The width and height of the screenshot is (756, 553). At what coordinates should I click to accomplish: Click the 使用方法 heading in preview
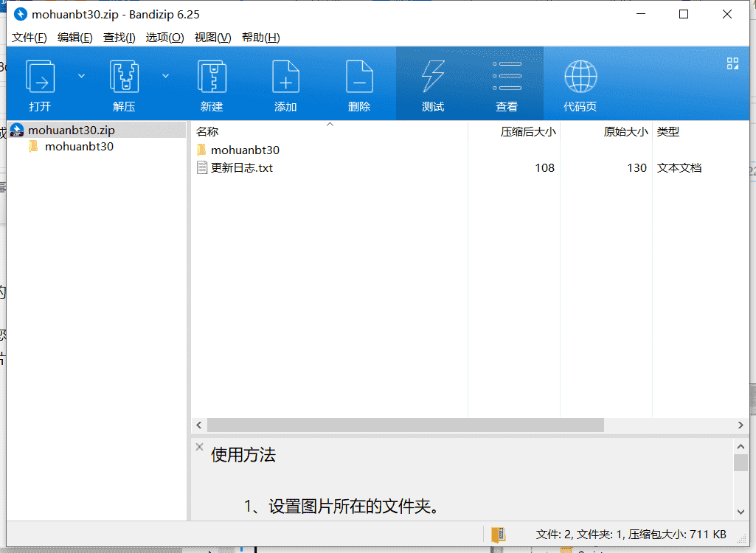tap(243, 455)
